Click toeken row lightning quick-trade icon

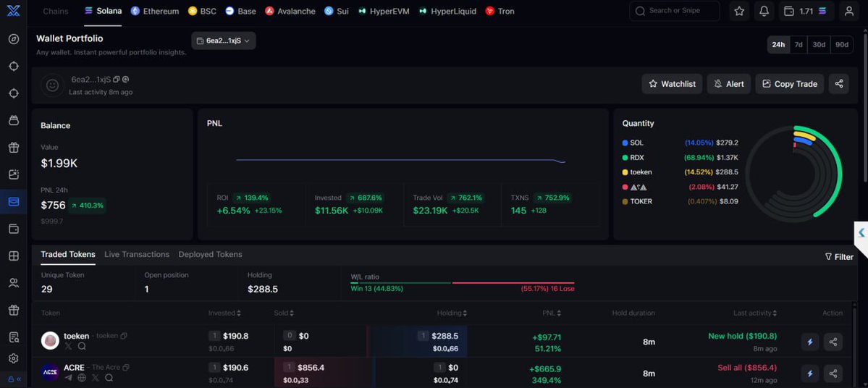click(810, 342)
